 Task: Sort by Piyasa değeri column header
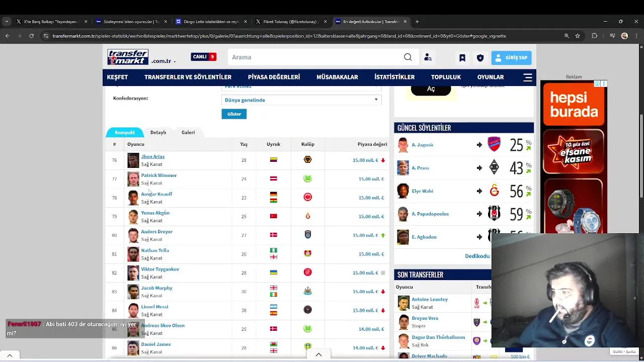pos(372,144)
